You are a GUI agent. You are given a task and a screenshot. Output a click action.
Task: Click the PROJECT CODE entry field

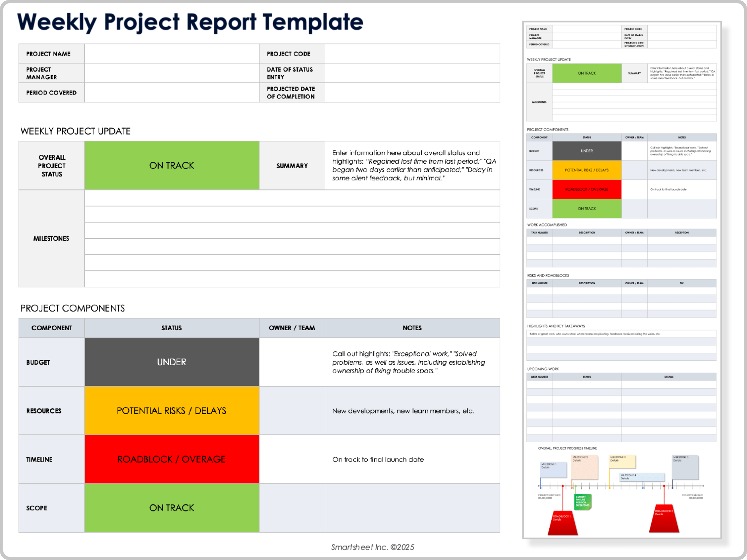click(x=412, y=54)
